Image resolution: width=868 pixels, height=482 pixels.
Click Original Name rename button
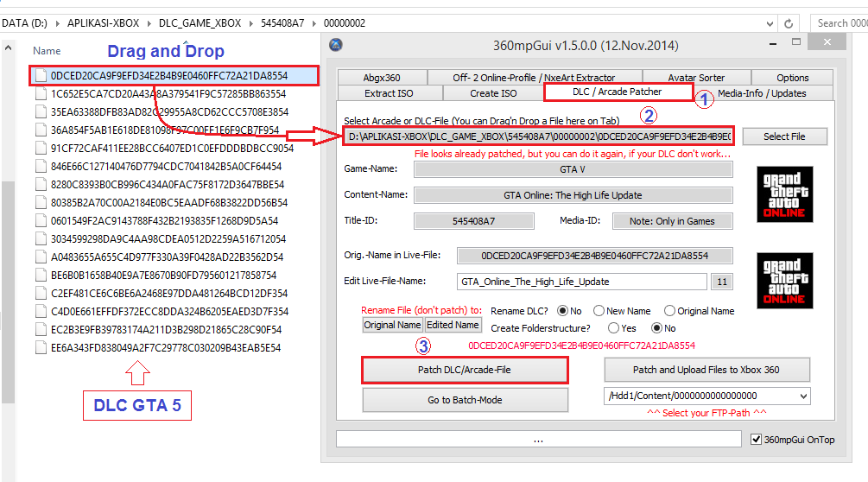(392, 325)
